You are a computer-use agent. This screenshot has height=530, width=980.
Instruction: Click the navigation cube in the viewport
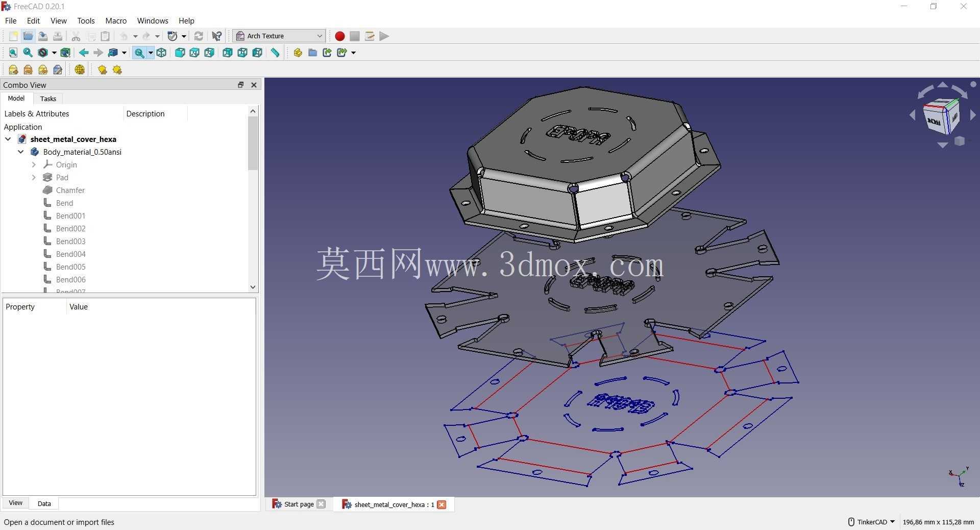pos(942,116)
